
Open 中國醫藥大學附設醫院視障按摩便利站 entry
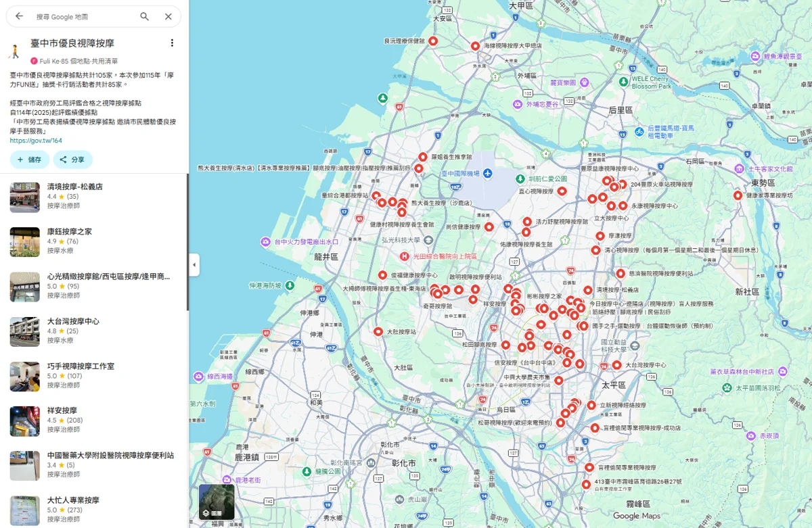[94, 465]
